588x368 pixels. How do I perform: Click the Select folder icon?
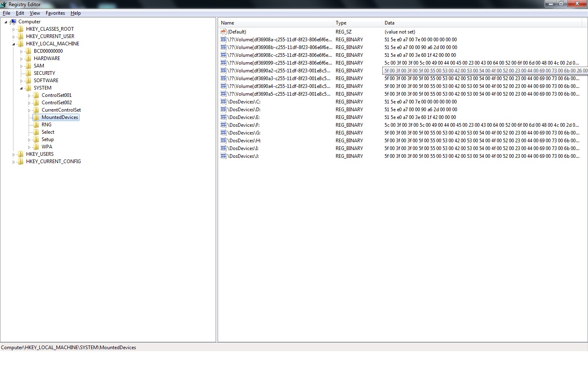[36, 132]
